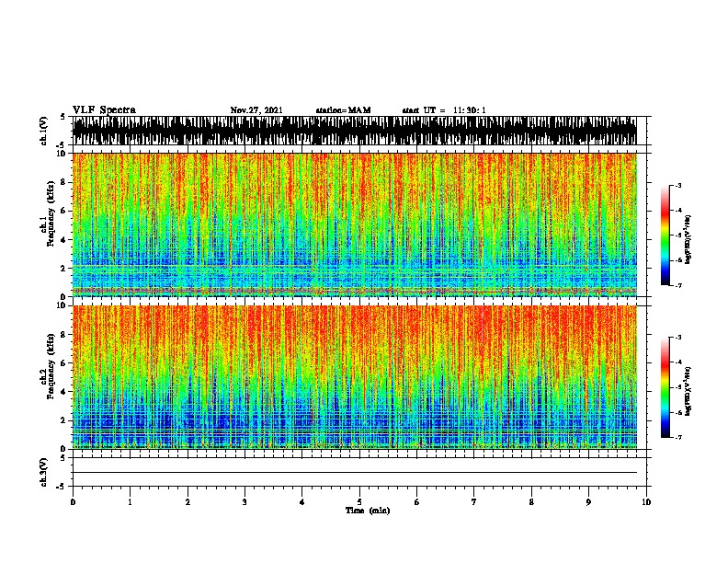Screen dimensions: 728x563
Task: Click the "-7" label on ch.2 colorbar
Action: coord(677,437)
